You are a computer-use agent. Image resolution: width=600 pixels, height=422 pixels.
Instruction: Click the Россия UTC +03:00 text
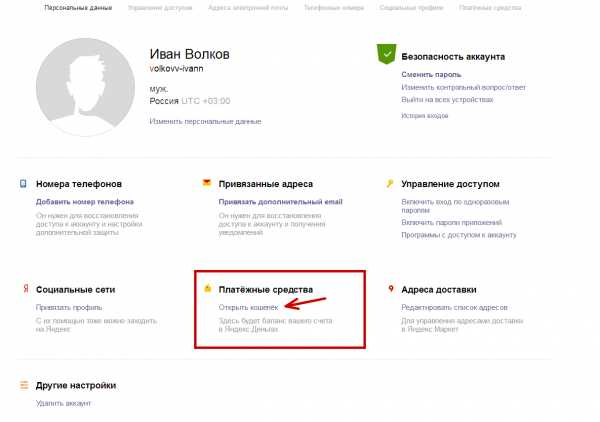[190, 101]
